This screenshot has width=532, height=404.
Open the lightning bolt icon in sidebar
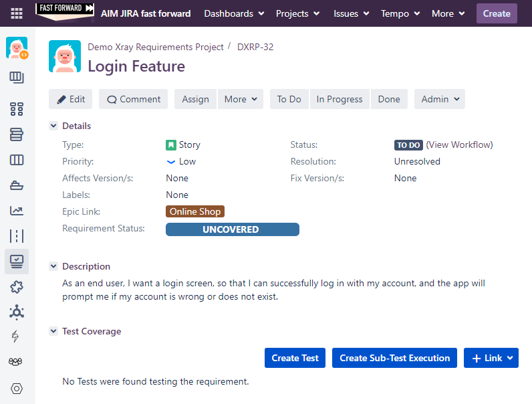15,336
